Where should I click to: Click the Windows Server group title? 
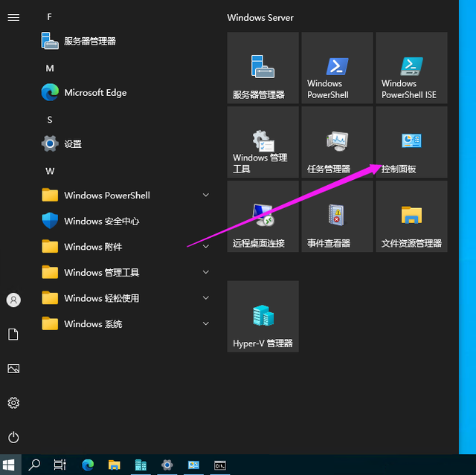click(260, 18)
